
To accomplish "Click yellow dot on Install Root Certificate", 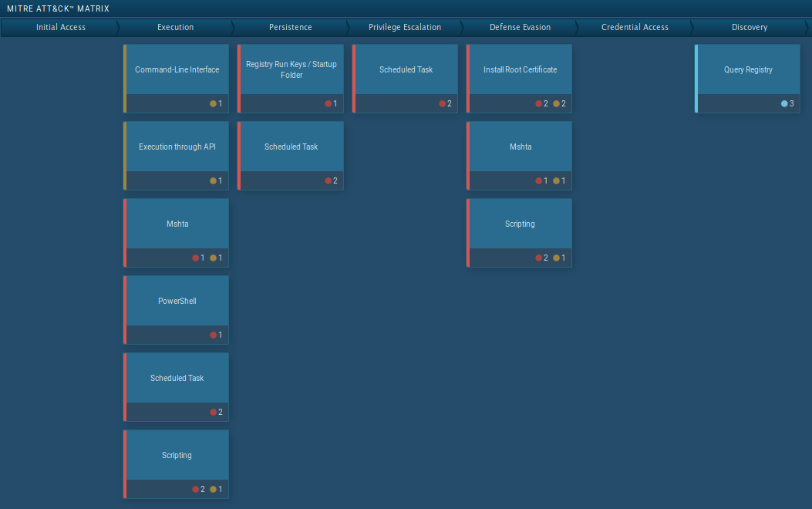I will [x=557, y=103].
